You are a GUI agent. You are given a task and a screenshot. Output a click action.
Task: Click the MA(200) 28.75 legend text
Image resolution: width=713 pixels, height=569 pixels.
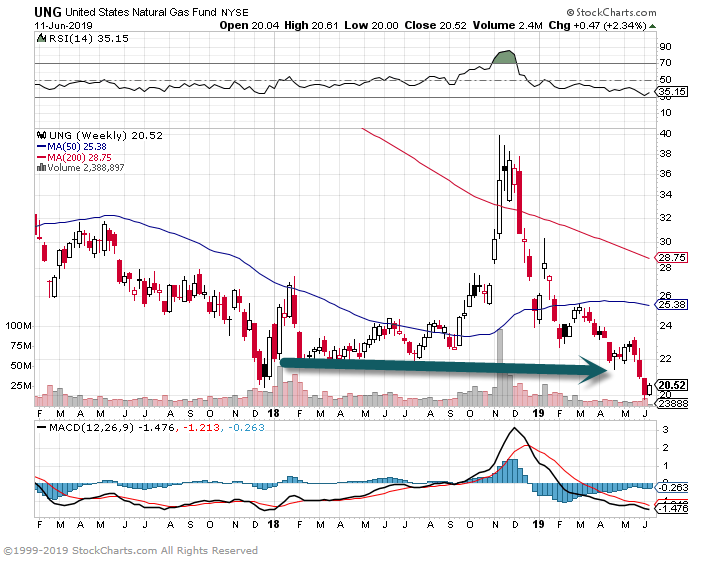(80, 157)
